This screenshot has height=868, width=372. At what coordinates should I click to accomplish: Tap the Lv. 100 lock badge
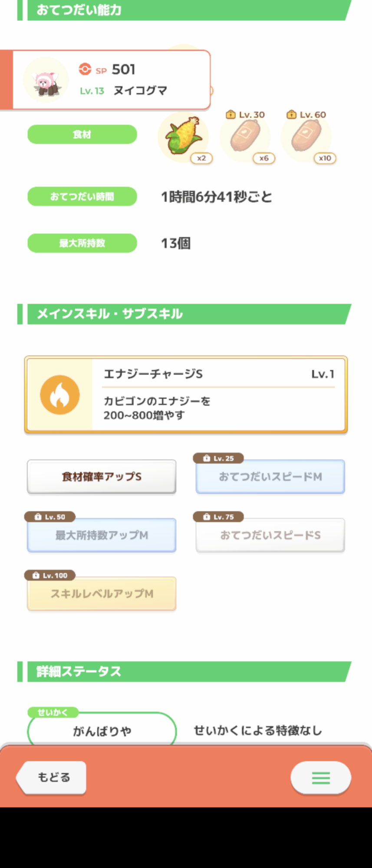(x=50, y=575)
